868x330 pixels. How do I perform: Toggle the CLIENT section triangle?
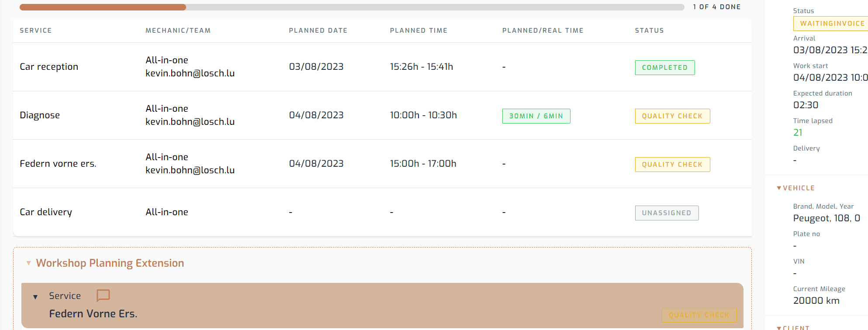(x=779, y=327)
